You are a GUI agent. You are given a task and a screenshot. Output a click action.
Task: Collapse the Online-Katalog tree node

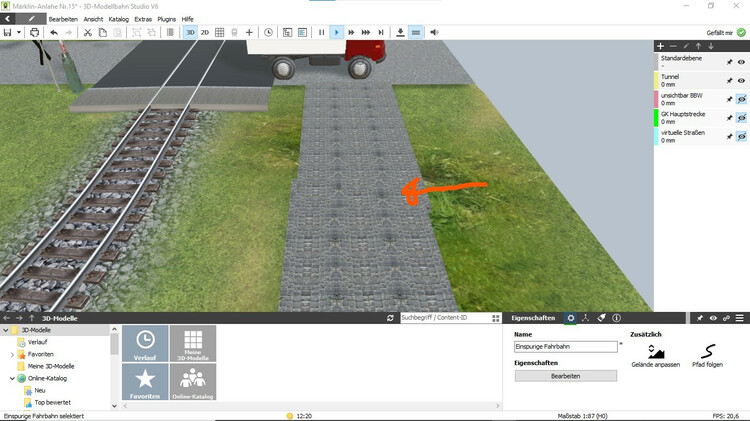[12, 379]
